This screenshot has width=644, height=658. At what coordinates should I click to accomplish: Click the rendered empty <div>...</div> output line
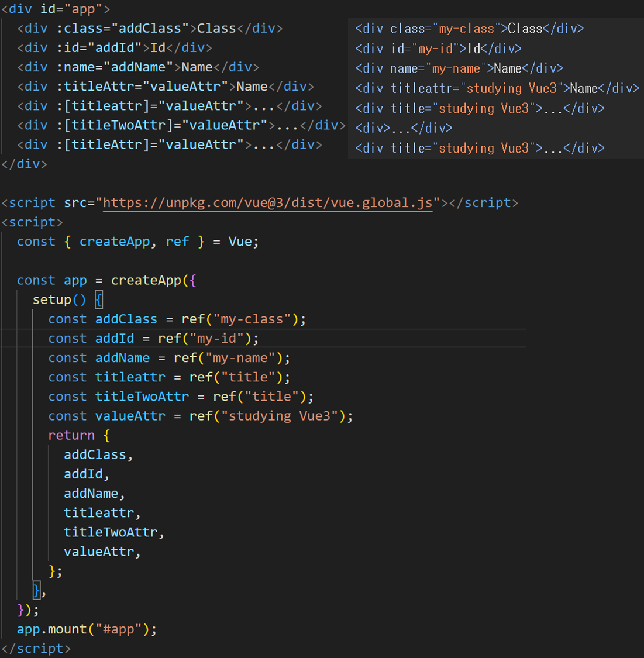tap(404, 128)
